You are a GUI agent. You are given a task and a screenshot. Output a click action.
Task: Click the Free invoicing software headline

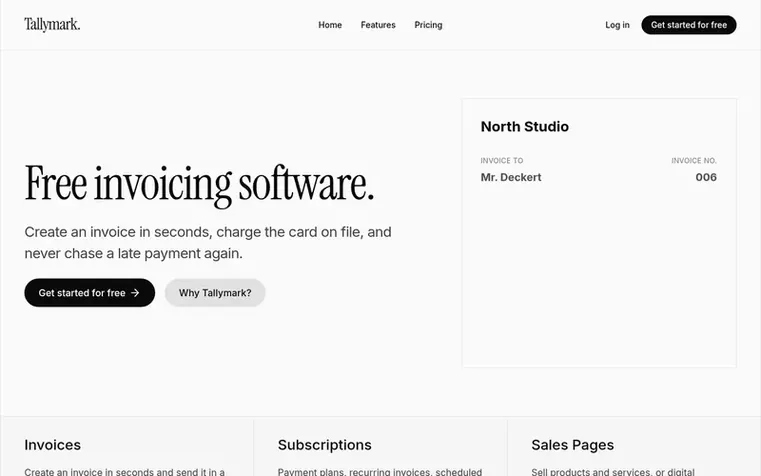click(x=199, y=185)
